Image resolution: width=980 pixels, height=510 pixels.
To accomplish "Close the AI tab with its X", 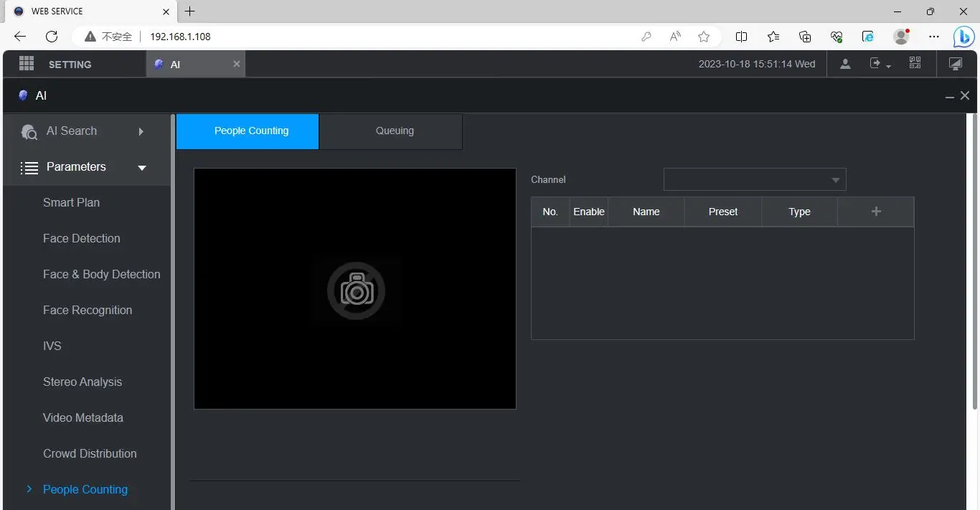I will pos(237,64).
